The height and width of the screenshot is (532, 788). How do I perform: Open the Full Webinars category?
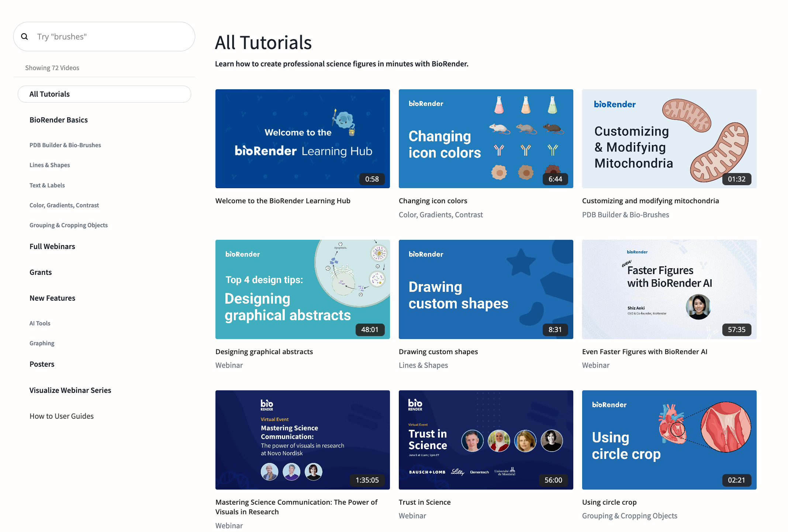[52, 246]
